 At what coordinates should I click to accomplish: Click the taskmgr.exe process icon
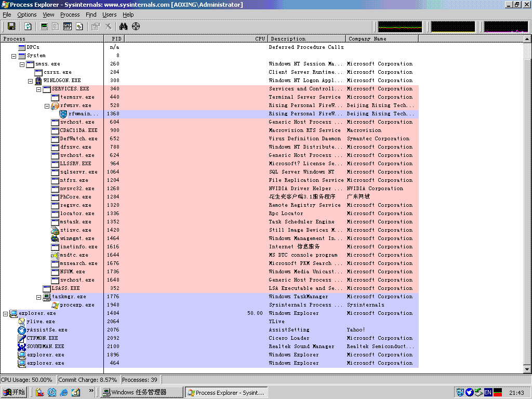click(x=47, y=297)
